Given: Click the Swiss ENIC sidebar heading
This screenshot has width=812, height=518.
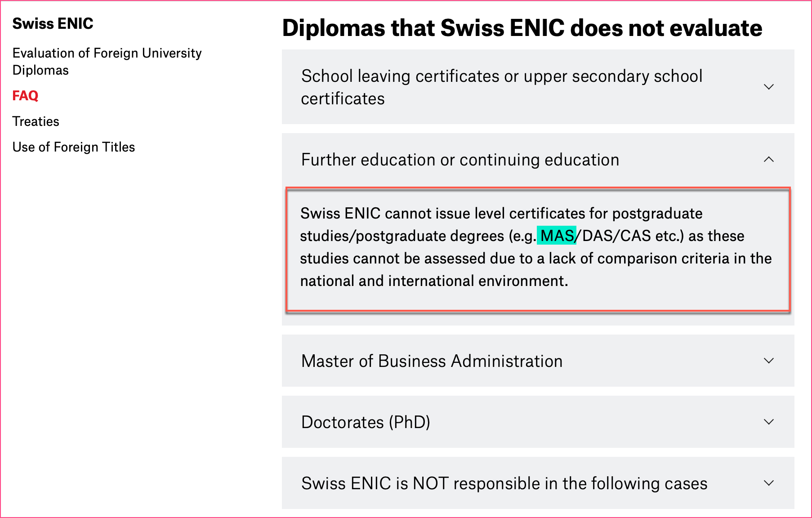Looking at the screenshot, I should (53, 23).
